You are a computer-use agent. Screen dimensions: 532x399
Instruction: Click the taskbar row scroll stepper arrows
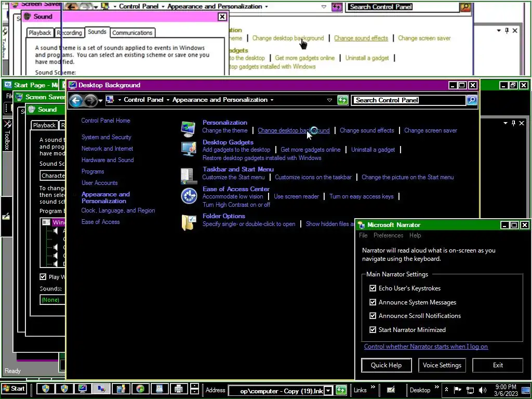(x=194, y=389)
